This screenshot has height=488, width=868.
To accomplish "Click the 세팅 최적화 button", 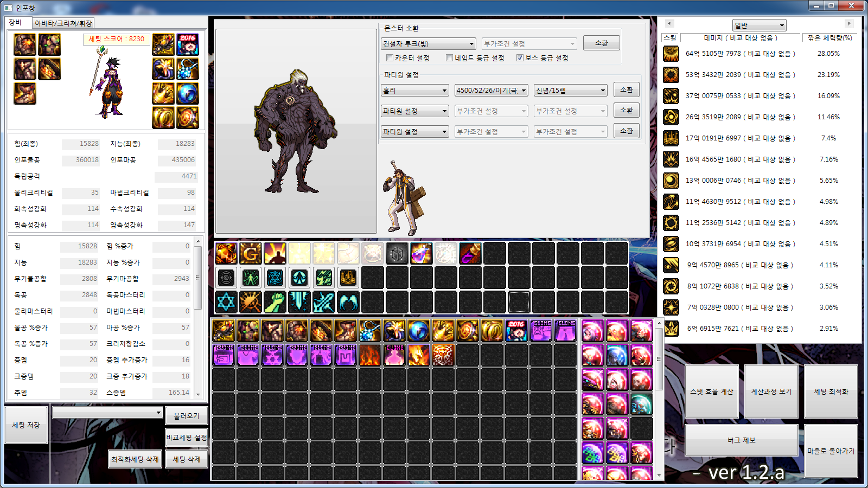I will coord(831,391).
